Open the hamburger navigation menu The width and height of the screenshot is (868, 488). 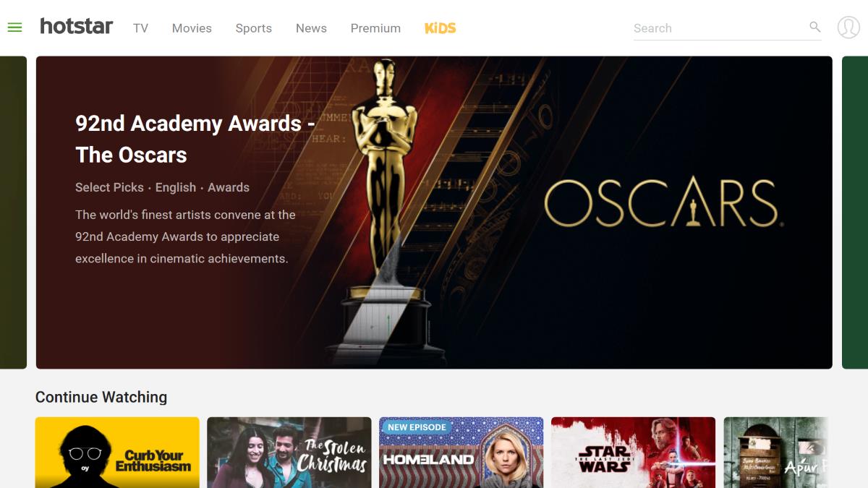14,27
